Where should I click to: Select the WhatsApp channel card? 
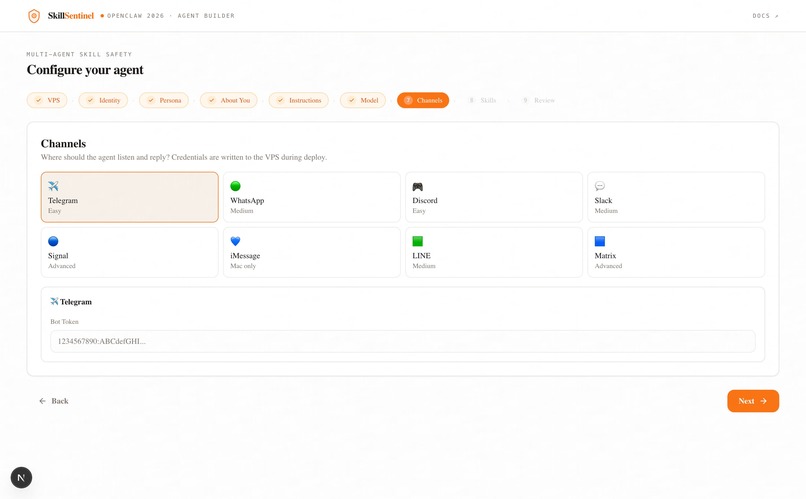click(312, 197)
